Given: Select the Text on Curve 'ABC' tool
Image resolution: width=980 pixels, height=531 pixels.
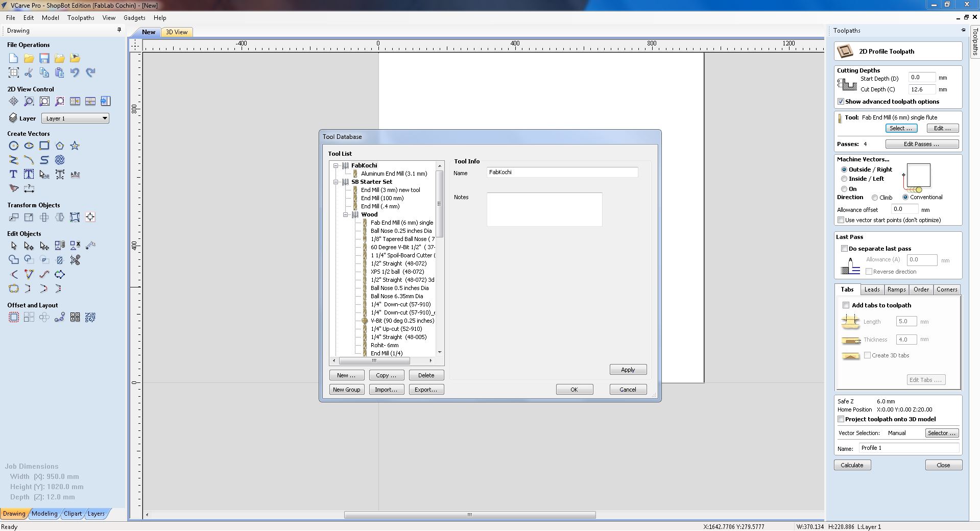Looking at the screenshot, I should pyautogui.click(x=75, y=174).
